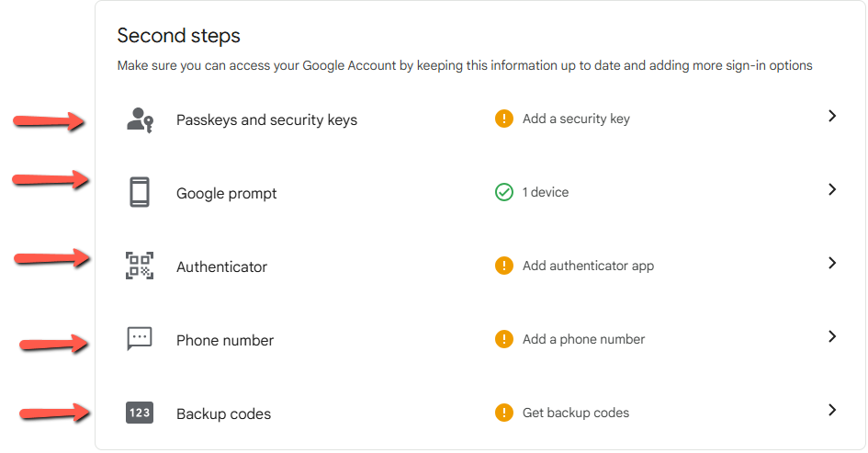Choose Add a phone number
The height and width of the screenshot is (453, 868).
pos(583,339)
